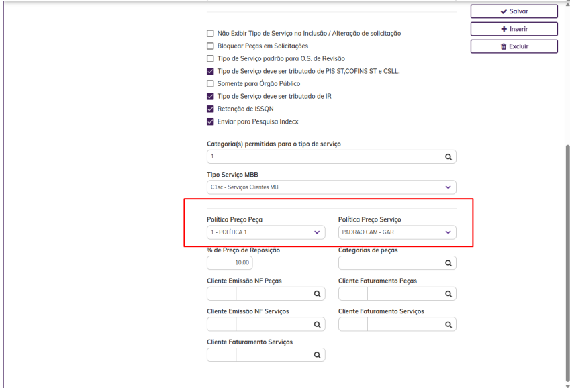Click magnifier in bottom-left Cliente Faturamento Serviços

point(318,355)
